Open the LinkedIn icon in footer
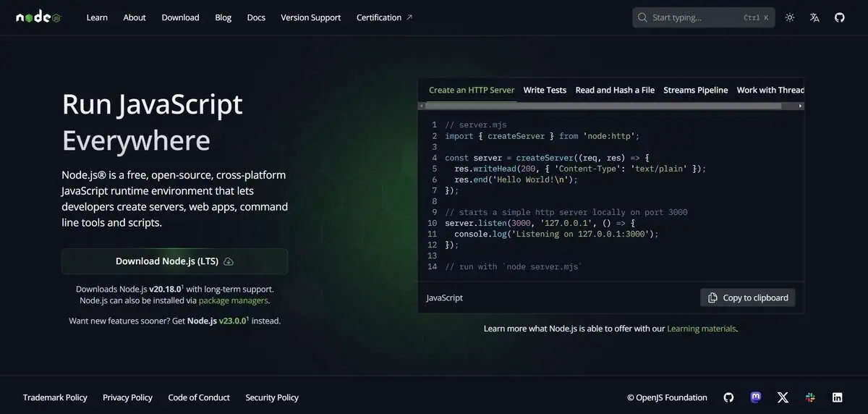 [x=837, y=397]
